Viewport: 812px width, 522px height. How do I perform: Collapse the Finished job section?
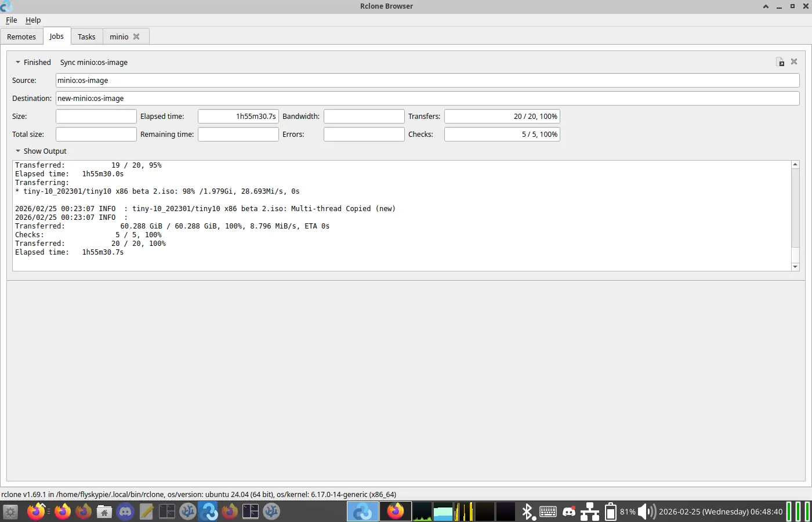[18, 62]
